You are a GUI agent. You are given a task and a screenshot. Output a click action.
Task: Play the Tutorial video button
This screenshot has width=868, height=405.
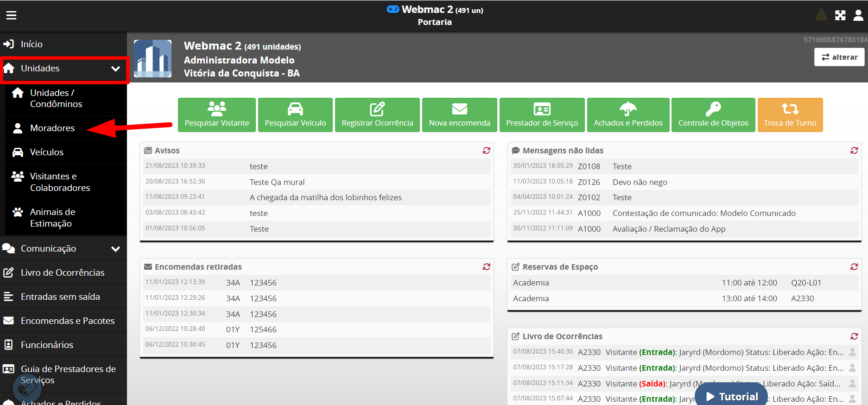(732, 397)
